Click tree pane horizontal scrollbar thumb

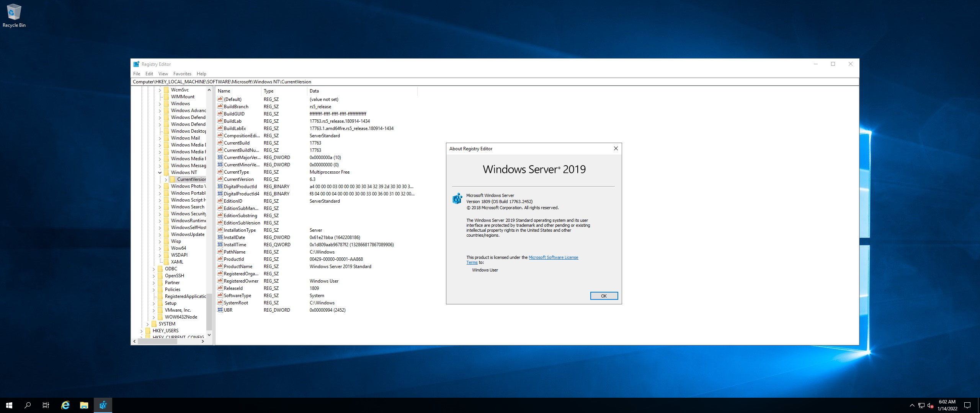(x=157, y=341)
